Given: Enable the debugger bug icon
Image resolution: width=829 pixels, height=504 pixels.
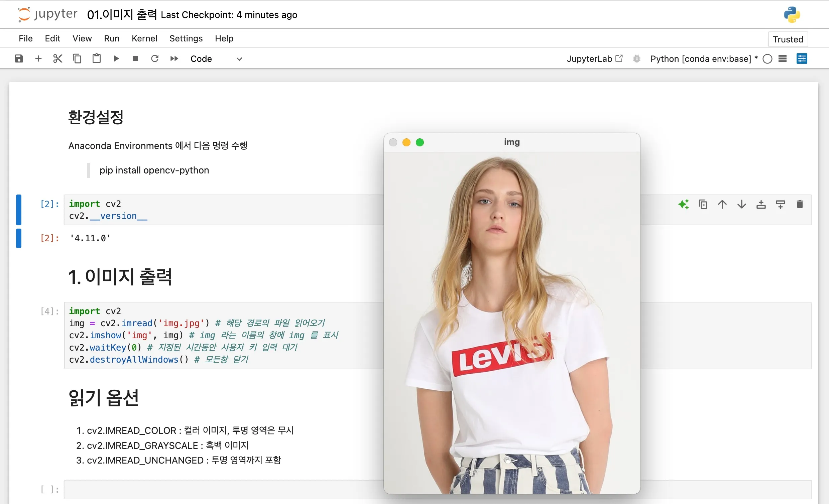Looking at the screenshot, I should (x=636, y=59).
